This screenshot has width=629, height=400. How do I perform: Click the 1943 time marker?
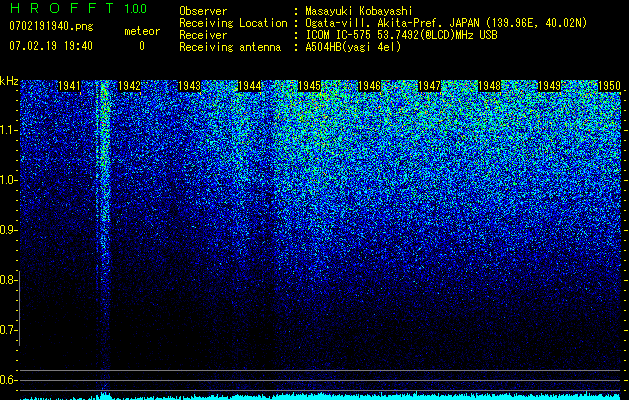189,86
